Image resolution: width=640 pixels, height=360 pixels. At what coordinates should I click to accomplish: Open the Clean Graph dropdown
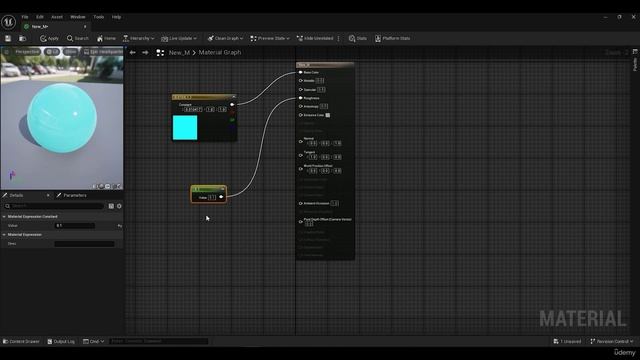(225, 38)
